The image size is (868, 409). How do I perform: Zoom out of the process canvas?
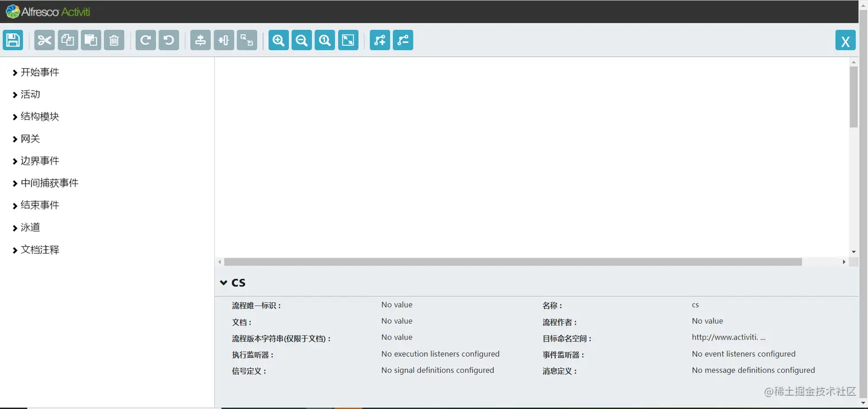[301, 40]
